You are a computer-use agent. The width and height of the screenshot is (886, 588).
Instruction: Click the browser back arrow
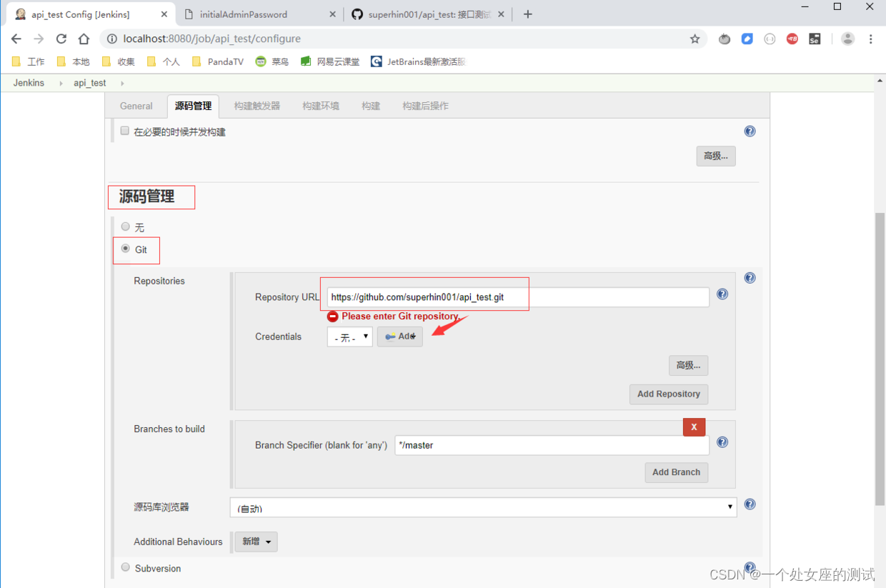coord(16,39)
